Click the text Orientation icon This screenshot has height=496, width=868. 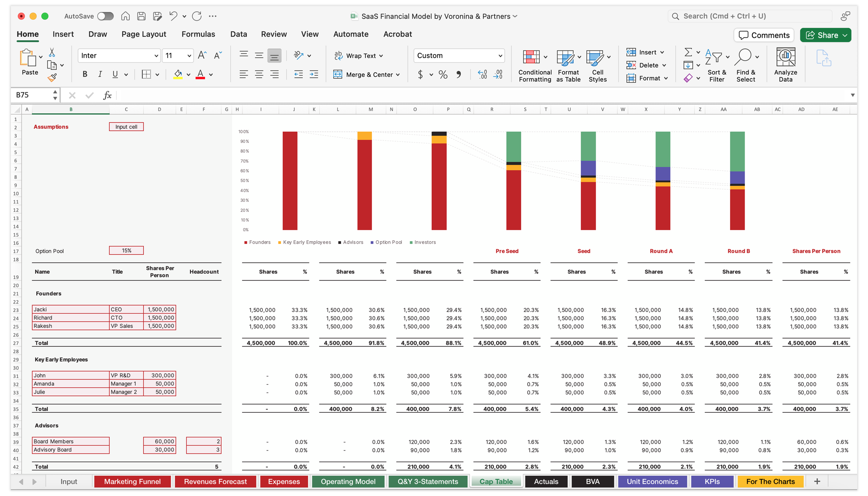pyautogui.click(x=298, y=55)
